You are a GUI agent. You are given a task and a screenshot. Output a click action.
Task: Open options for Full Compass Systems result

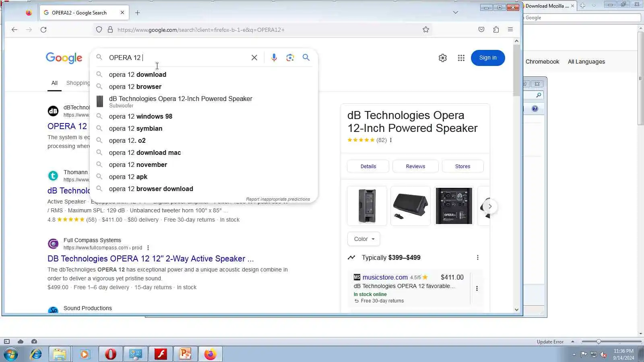pos(148,248)
